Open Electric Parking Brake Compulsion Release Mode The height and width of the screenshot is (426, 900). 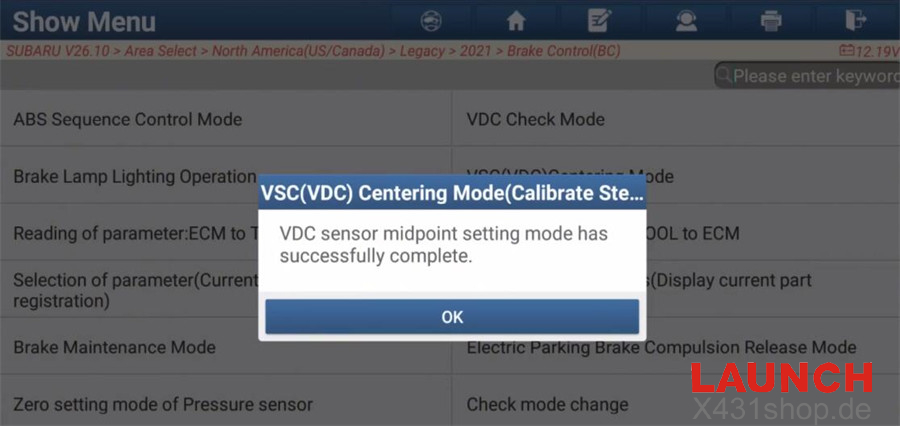tap(661, 348)
